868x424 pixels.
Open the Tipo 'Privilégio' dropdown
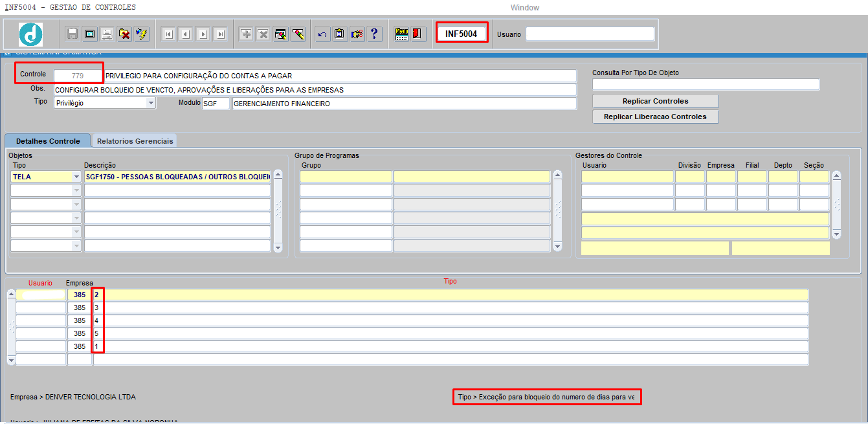tap(151, 104)
